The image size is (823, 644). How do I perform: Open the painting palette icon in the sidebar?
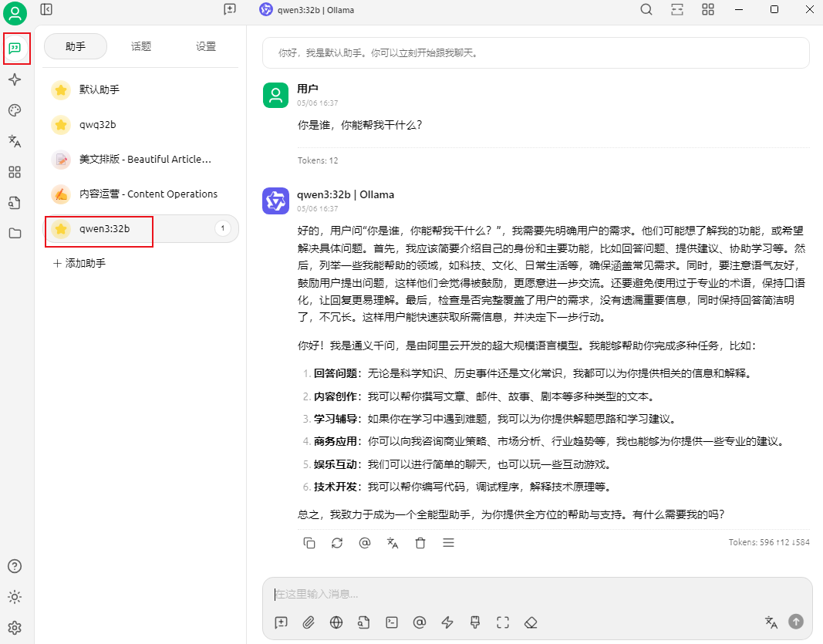pos(15,110)
